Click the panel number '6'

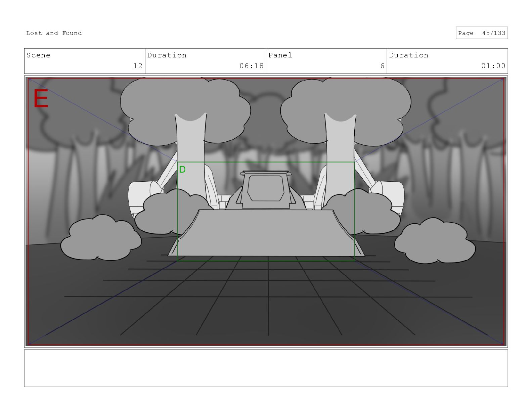click(x=382, y=66)
